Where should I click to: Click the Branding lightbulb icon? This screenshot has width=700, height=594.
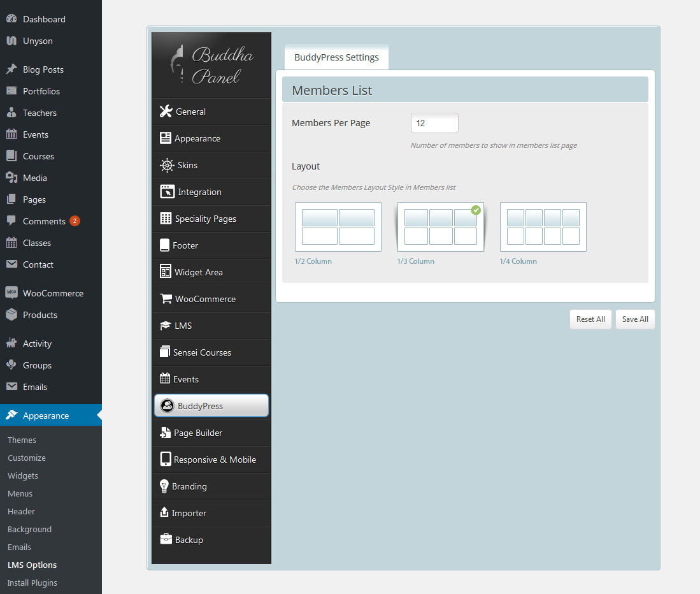(164, 486)
